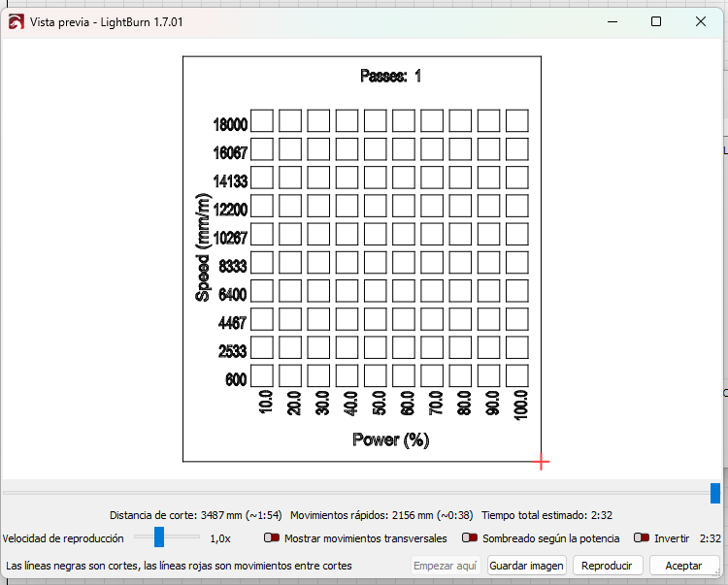The height and width of the screenshot is (585, 728).
Task: Click the 70.0 power column label
Action: pos(436,403)
